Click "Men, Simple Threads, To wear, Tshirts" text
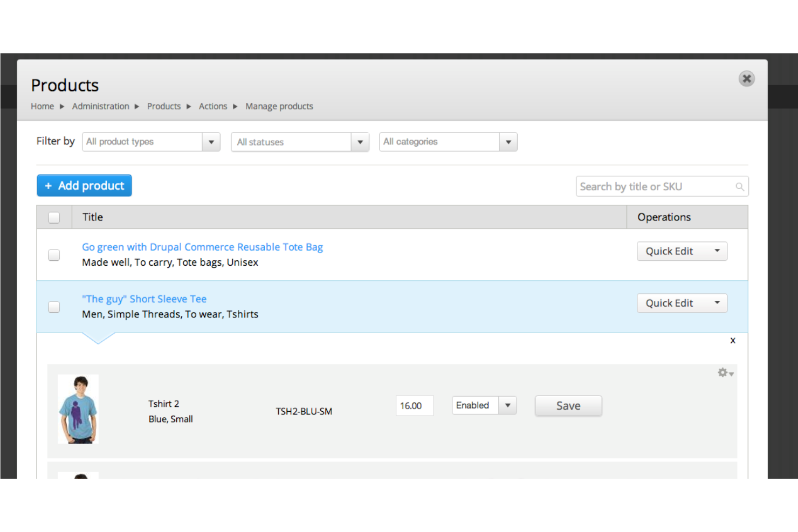This screenshot has height=532, width=798. point(170,314)
